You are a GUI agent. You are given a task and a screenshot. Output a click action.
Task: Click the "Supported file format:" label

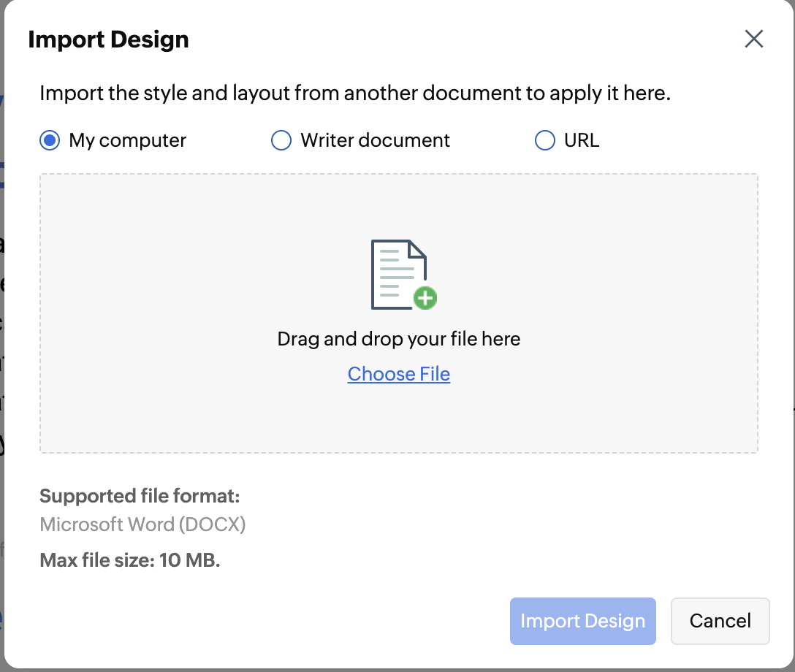point(140,497)
